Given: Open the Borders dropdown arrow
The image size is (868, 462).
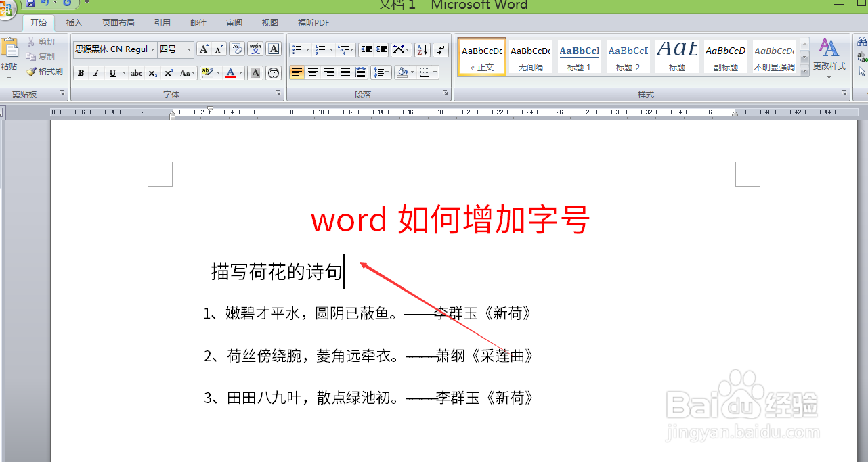Looking at the screenshot, I should (435, 72).
